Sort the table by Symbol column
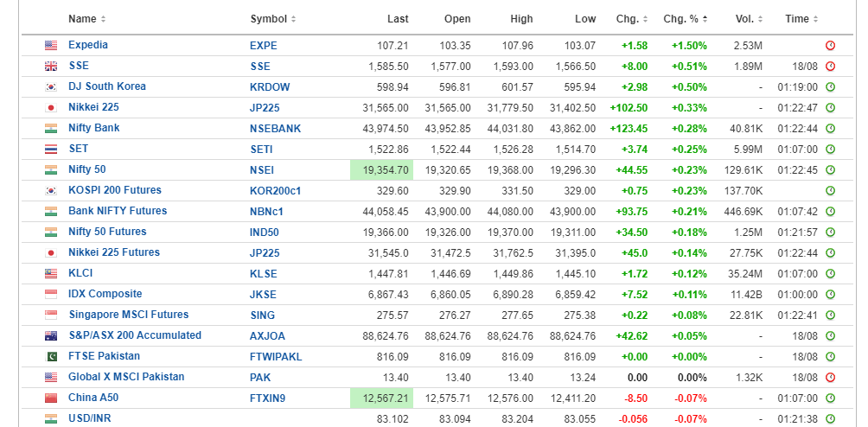Image resolution: width=868 pixels, height=427 pixels. (x=273, y=19)
